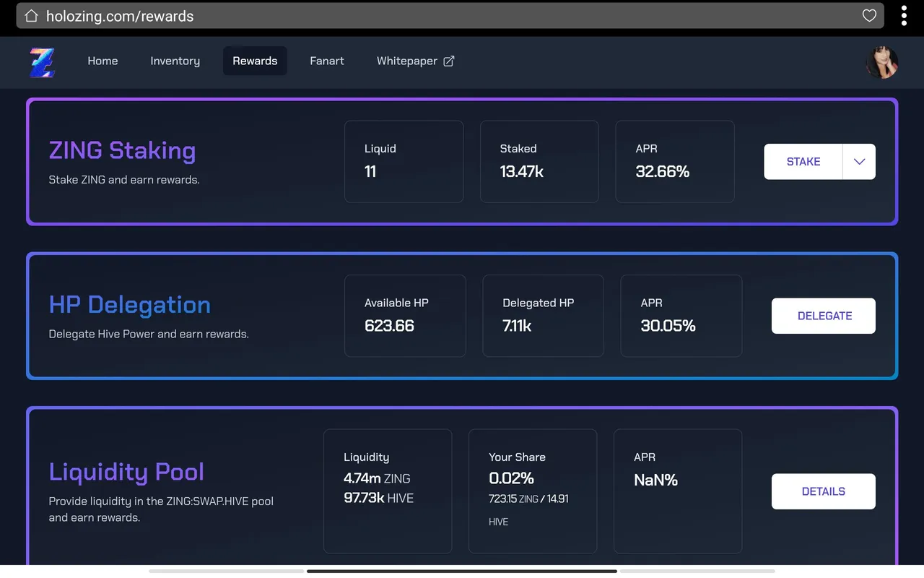Image resolution: width=924 pixels, height=578 pixels.
Task: Select the Your Share 0.02% value
Action: click(x=511, y=478)
